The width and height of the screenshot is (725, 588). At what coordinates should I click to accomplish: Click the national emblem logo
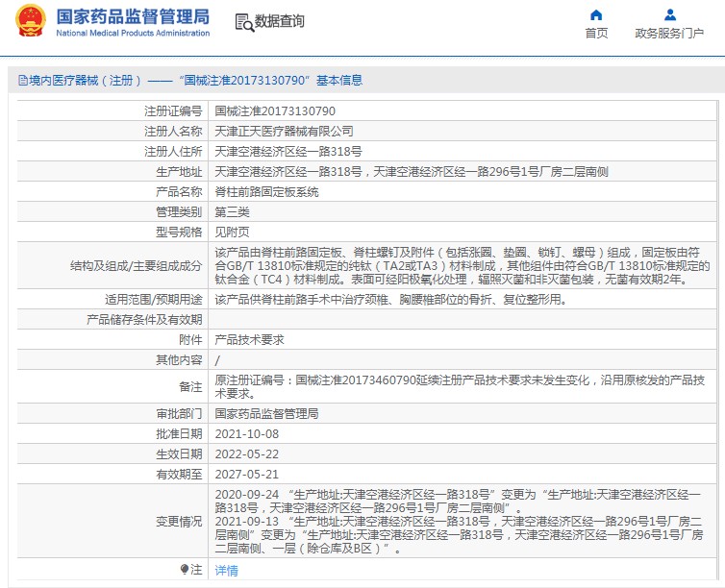(x=30, y=22)
